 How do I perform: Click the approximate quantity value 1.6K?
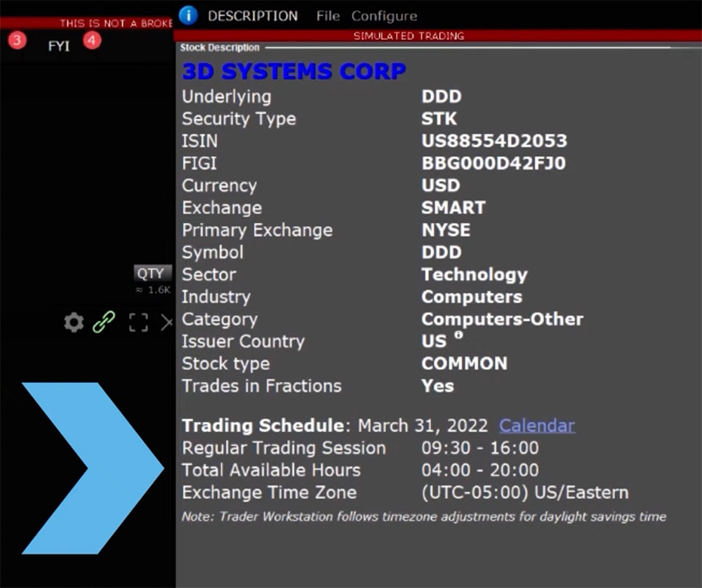tap(152, 290)
